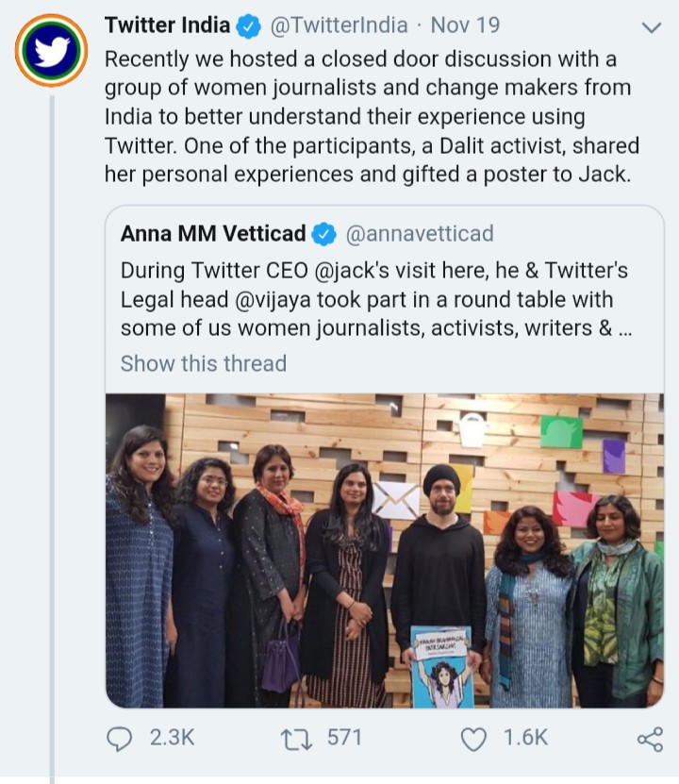The image size is (679, 784).
Task: Open the quoted tweet text by Anna
Action: [x=375, y=300]
